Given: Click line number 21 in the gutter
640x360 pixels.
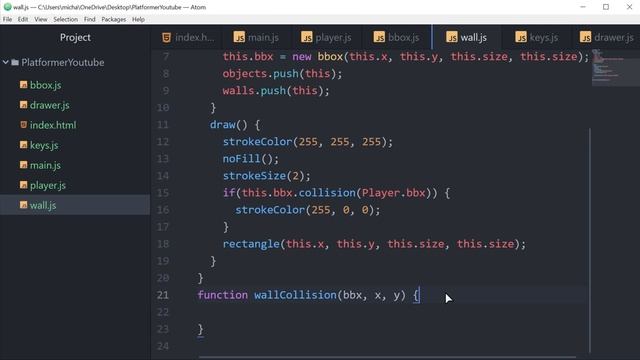Looking at the screenshot, I should point(163,295).
